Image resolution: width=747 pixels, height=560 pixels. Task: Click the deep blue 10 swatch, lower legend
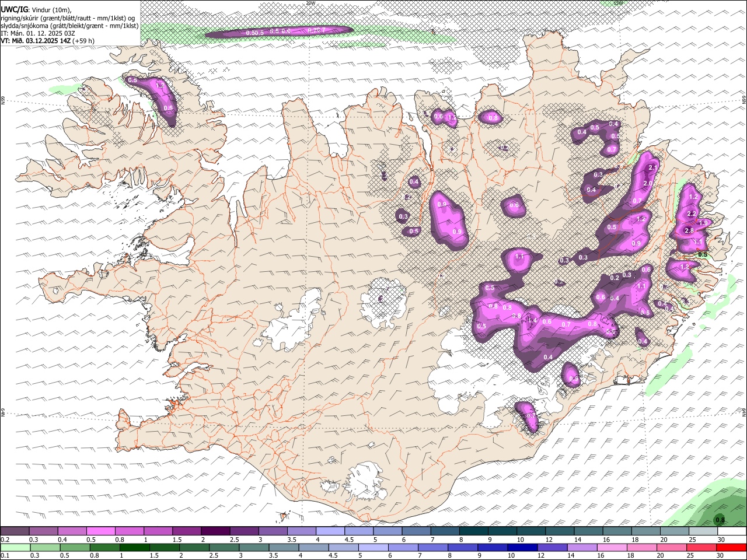click(x=522, y=548)
